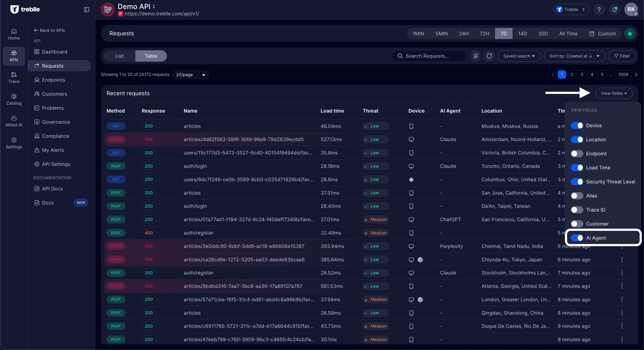This screenshot has height=350, width=644.
Task: Turn off the Location field toggle
Action: [577, 139]
